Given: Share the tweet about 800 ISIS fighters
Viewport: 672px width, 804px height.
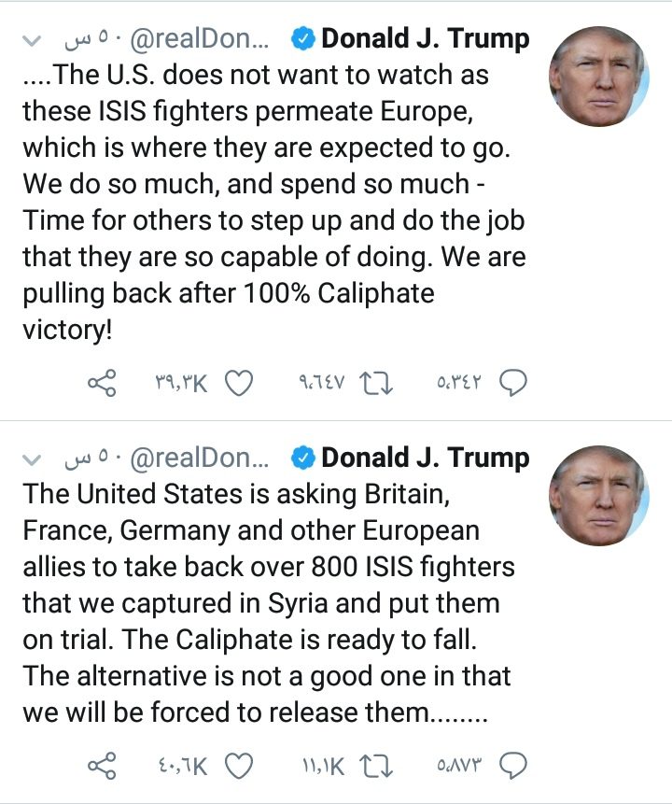Looking at the screenshot, I should 103,767.
